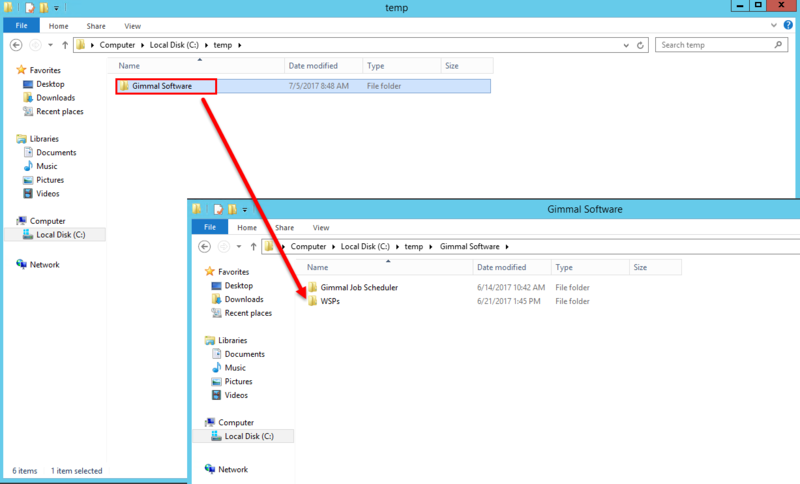This screenshot has height=484, width=800.
Task: Open the File menu in temp window
Action: pos(20,25)
